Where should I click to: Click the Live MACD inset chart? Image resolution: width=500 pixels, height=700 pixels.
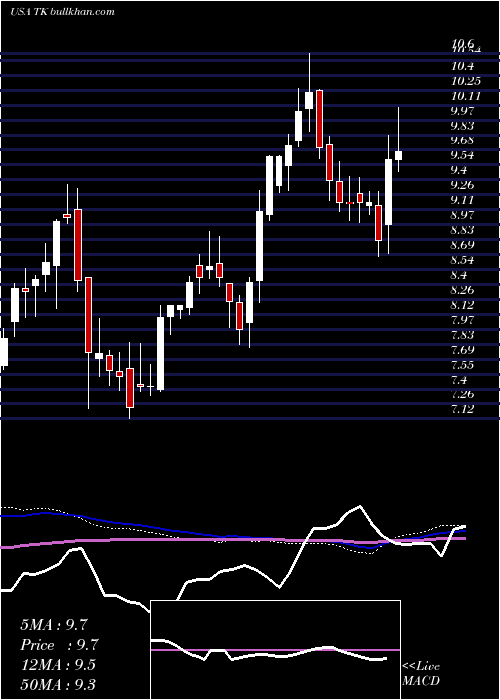coord(275,650)
